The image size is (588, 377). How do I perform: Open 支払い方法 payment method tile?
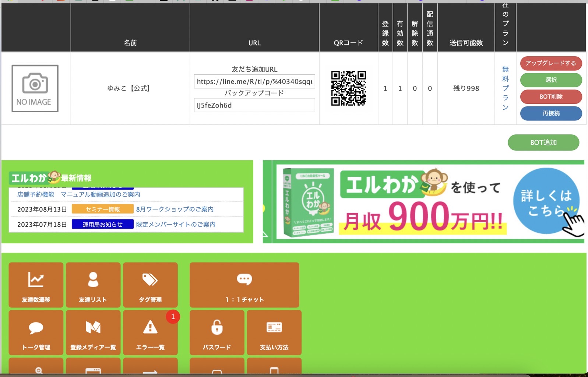click(274, 332)
